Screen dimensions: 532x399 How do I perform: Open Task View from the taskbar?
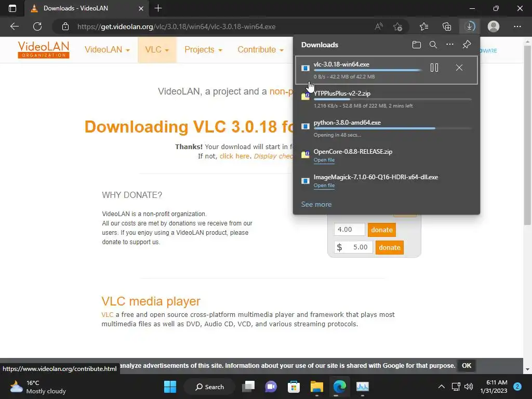[248, 387]
